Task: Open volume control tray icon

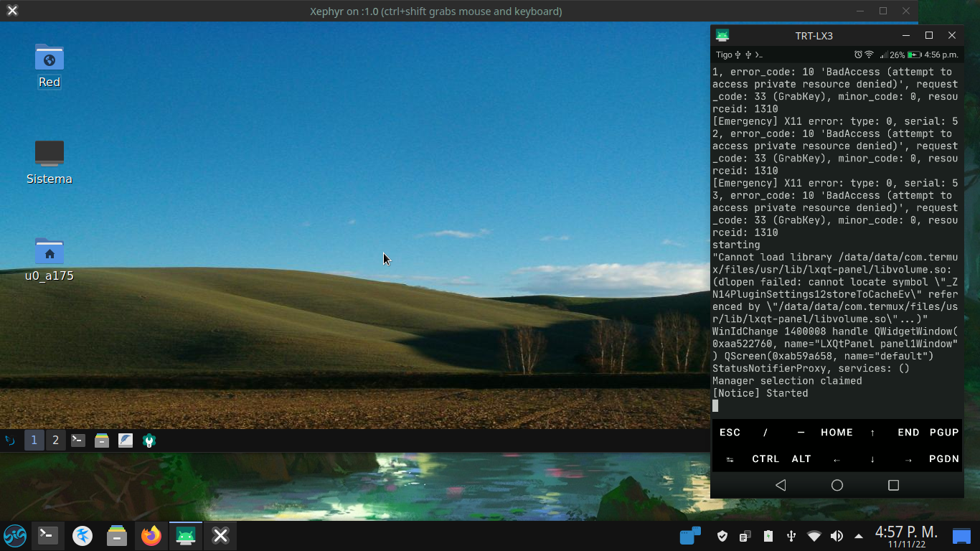Action: pyautogui.click(x=837, y=536)
